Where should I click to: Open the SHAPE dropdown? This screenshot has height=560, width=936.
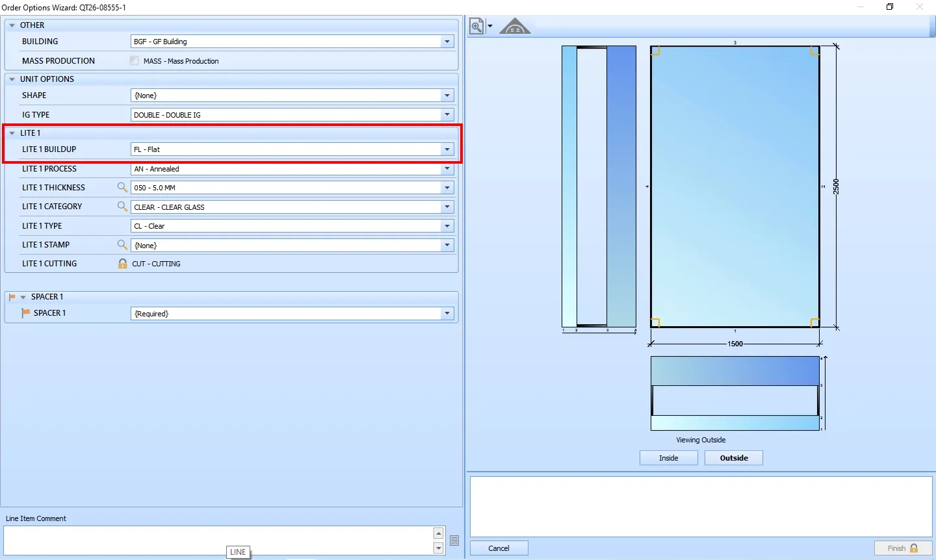[447, 95]
